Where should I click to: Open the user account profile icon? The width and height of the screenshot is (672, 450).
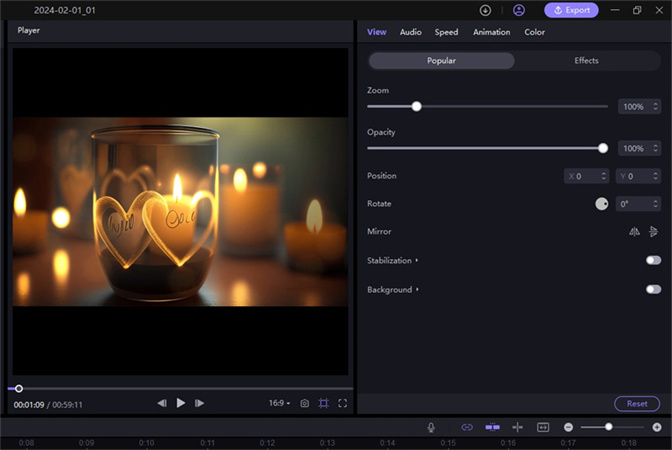coord(518,10)
